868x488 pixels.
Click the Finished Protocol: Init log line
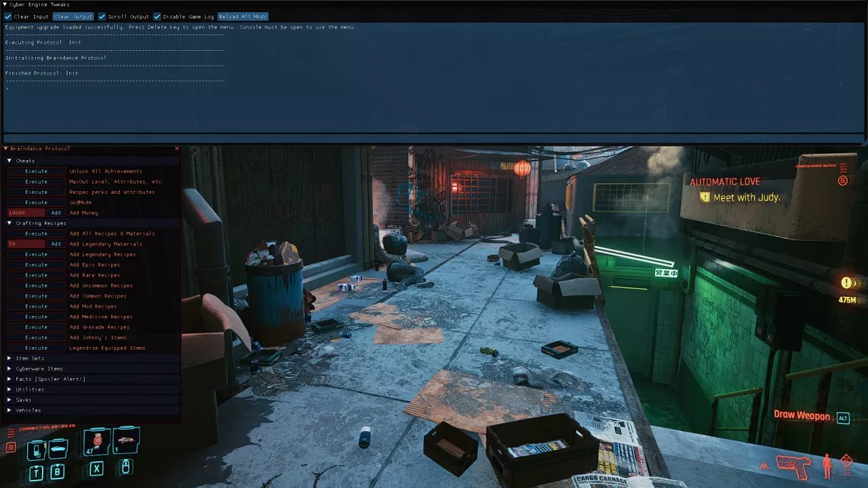[x=42, y=73]
